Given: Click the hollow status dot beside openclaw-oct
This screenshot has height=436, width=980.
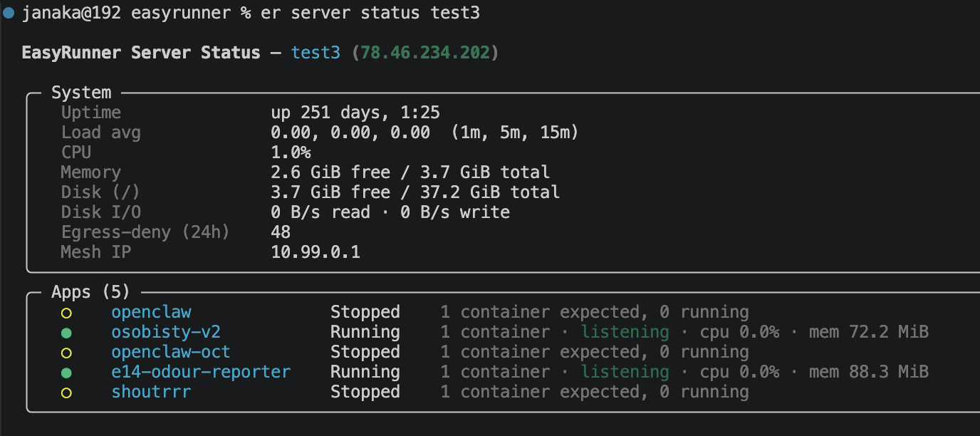Looking at the screenshot, I should click(66, 353).
